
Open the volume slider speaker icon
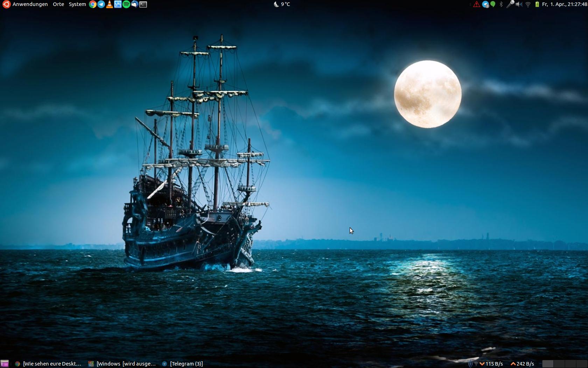(519, 4)
